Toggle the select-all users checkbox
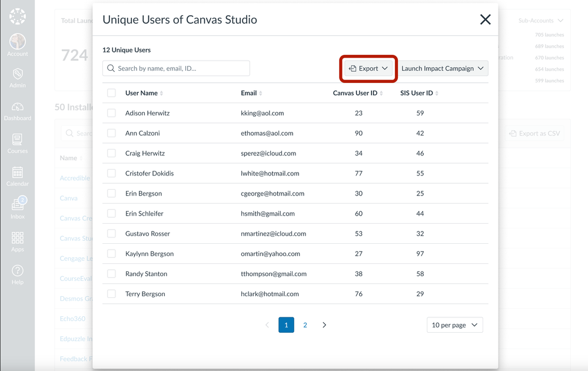This screenshot has width=588, height=371. 111,93
